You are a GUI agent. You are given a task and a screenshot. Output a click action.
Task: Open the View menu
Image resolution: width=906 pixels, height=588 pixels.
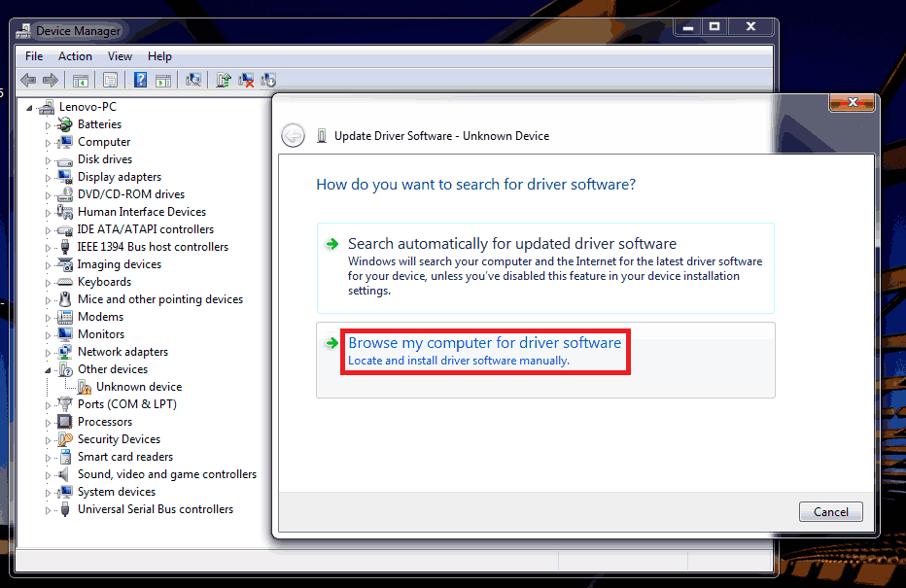[120, 56]
